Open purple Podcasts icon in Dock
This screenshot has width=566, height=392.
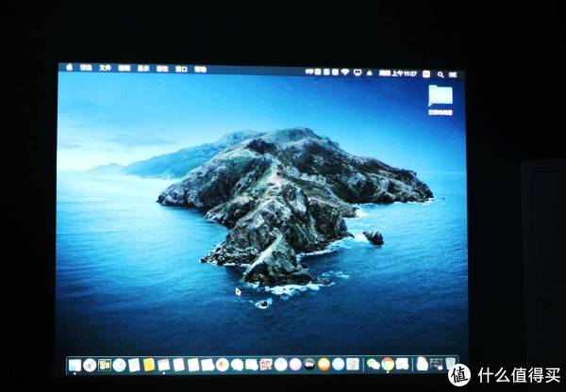[295, 365]
